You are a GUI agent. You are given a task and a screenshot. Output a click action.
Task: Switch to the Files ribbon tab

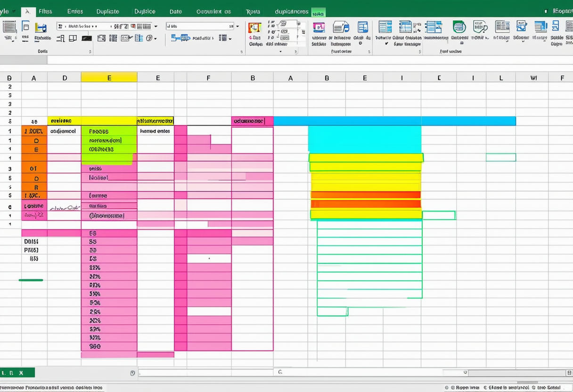45,11
